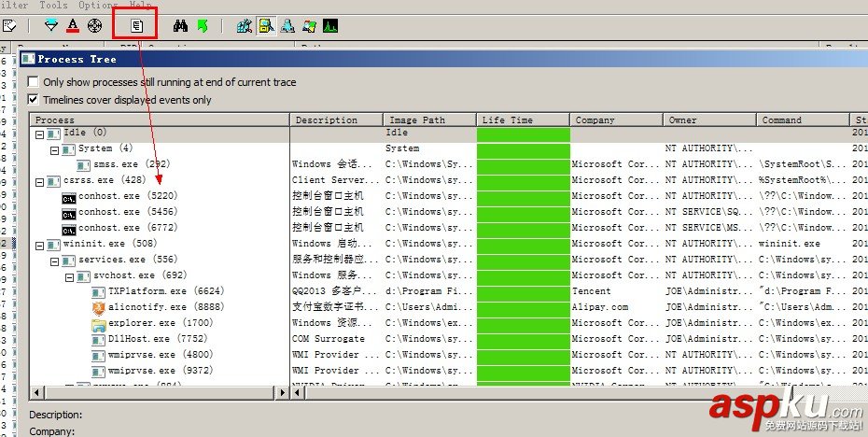Image resolution: width=868 pixels, height=437 pixels.
Task: Toggle Show File System Activity icon
Action: (x=266, y=25)
